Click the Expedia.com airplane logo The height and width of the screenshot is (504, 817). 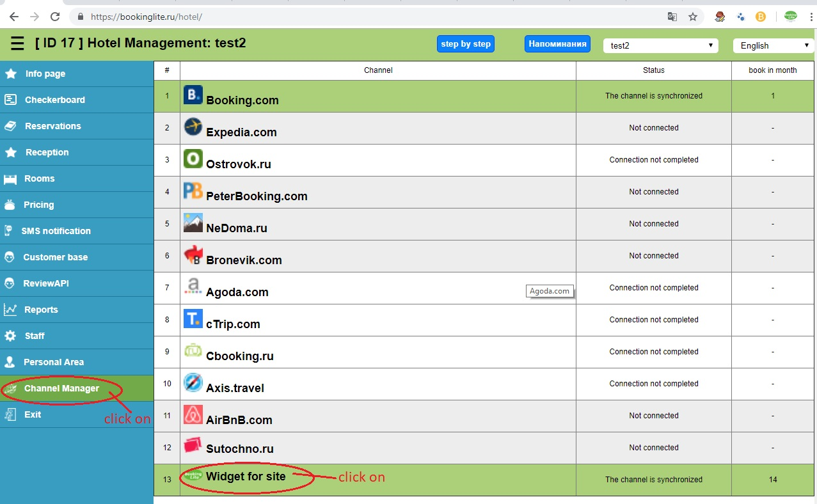click(193, 127)
